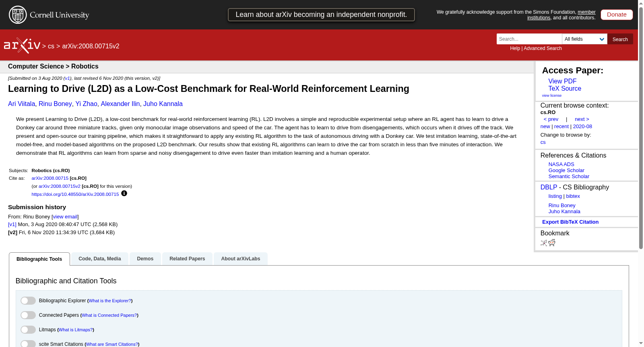644x347 pixels.
Task: Click Juho Kannala under DBLP
Action: point(564,212)
